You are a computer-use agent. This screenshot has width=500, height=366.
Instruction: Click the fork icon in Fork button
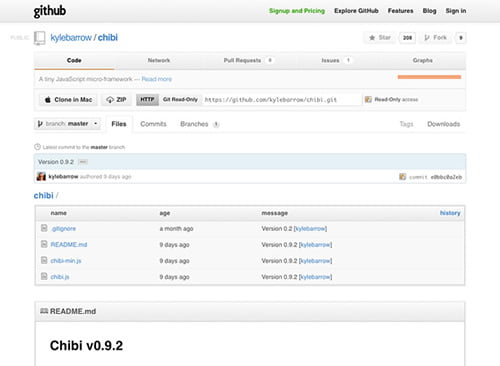(427, 38)
